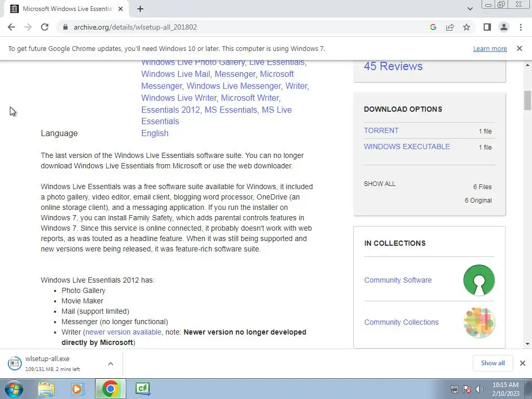Click the wlsetup-all.exe download file icon
This screenshot has height=399, width=532.
15,363
